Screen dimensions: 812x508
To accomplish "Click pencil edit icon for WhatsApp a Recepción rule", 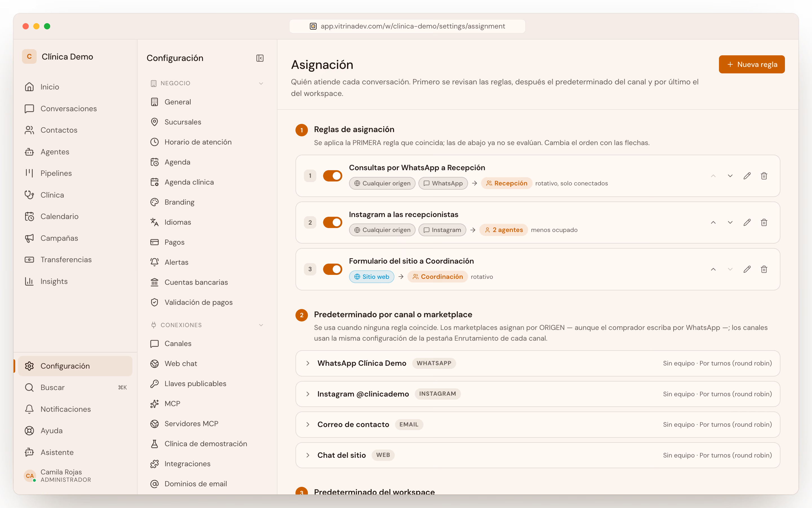I will pos(747,176).
